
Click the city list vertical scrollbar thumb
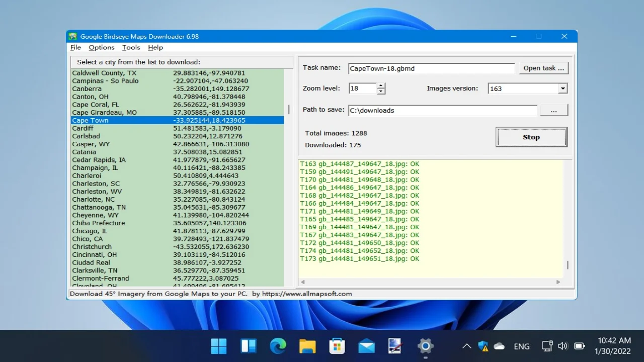[289, 109]
